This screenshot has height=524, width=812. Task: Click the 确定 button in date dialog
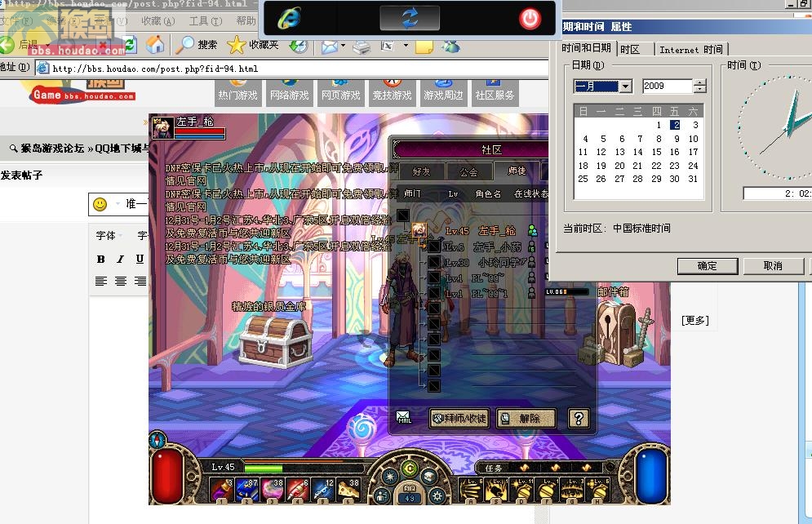tap(708, 265)
